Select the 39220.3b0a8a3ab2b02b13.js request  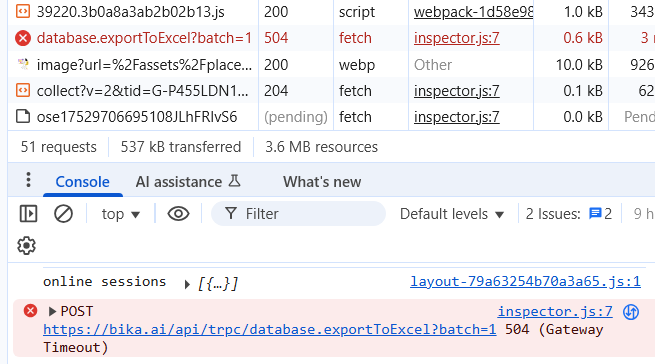coord(130,12)
